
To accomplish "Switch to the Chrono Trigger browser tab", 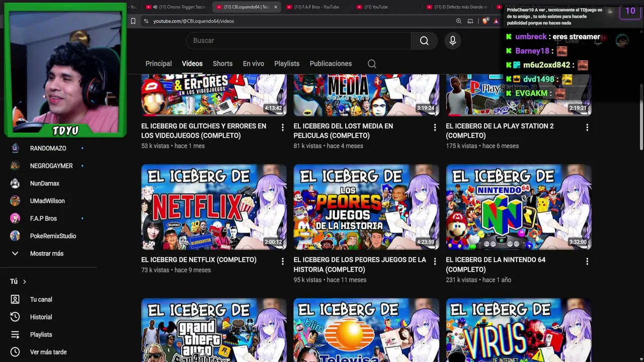I will tap(176, 7).
